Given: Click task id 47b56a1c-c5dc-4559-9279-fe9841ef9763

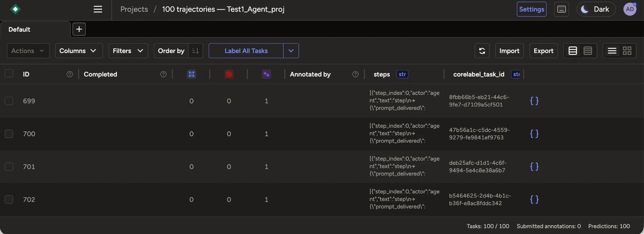Looking at the screenshot, I should 479,134.
